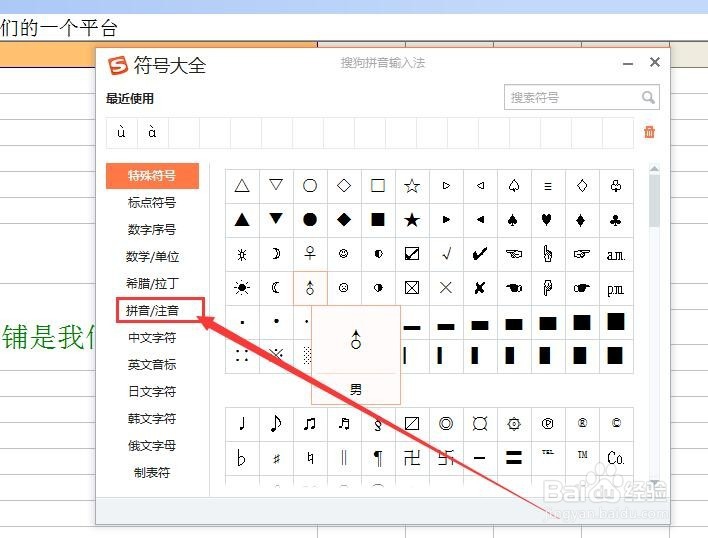
Task: Insert the black hand pointing right symbol
Action: click(582, 288)
